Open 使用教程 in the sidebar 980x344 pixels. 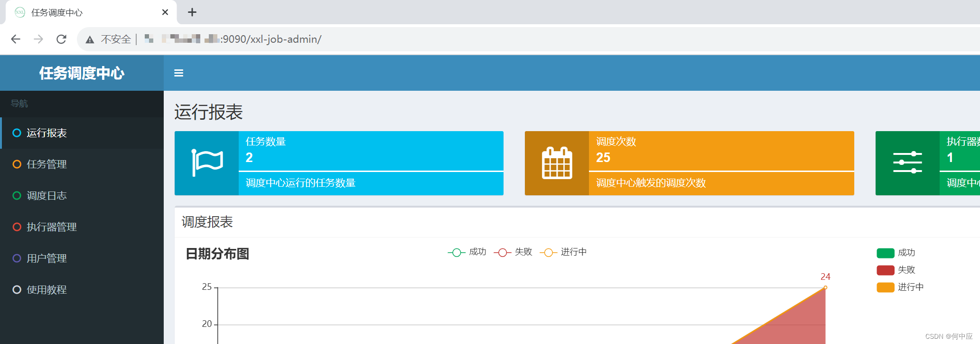pyautogui.click(x=82, y=290)
